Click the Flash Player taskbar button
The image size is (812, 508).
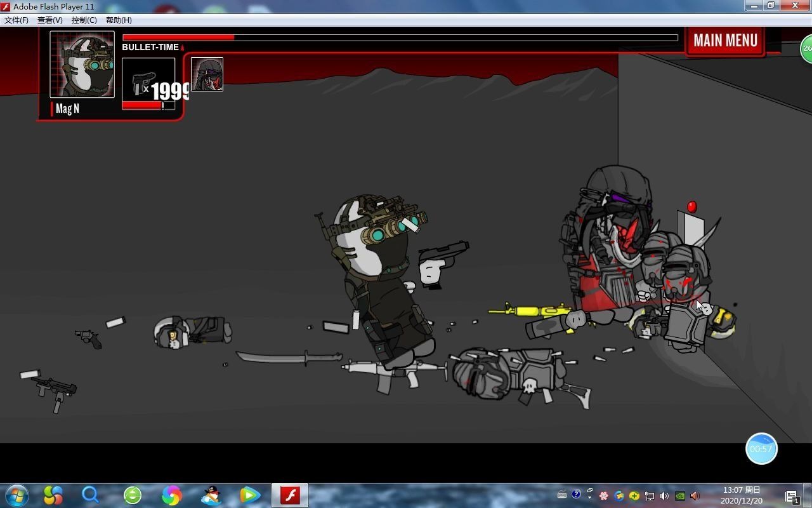point(290,495)
